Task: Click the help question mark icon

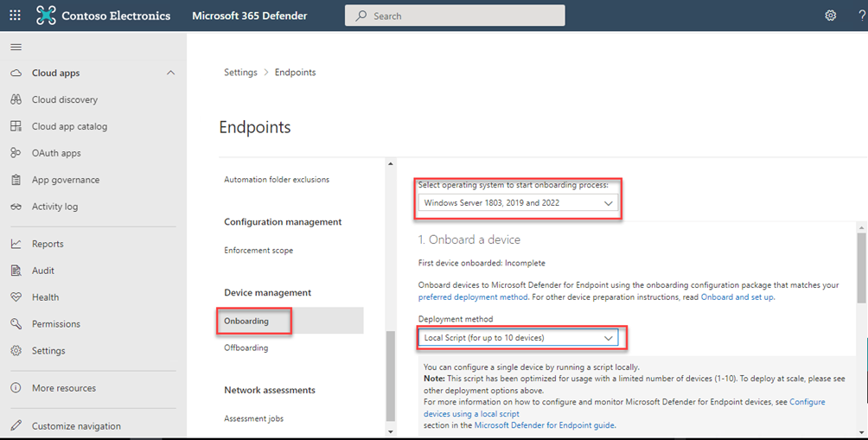Action: click(862, 16)
